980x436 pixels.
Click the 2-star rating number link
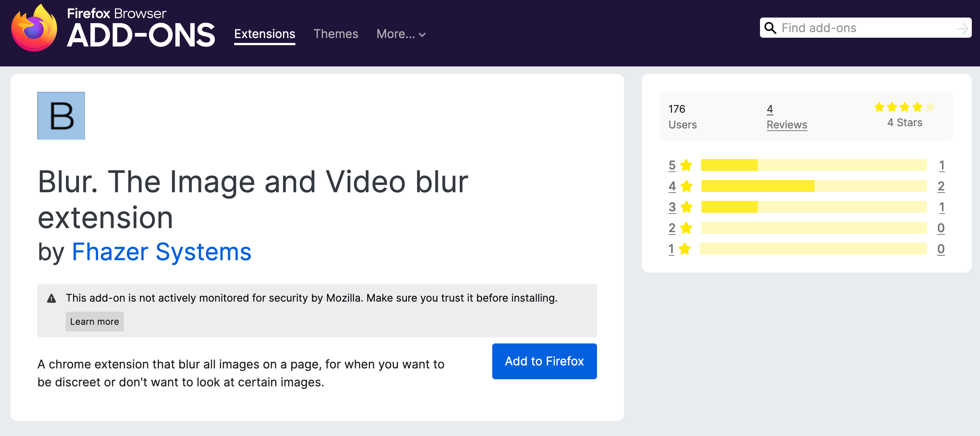[x=672, y=228]
